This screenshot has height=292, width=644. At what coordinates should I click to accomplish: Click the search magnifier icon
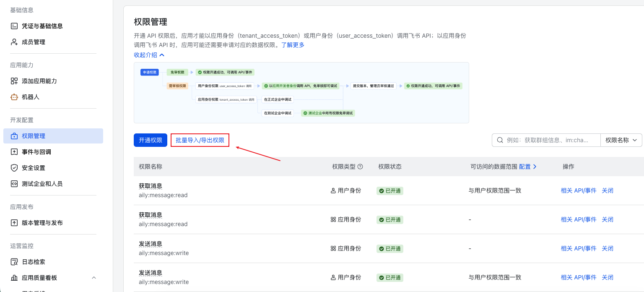[499, 140]
